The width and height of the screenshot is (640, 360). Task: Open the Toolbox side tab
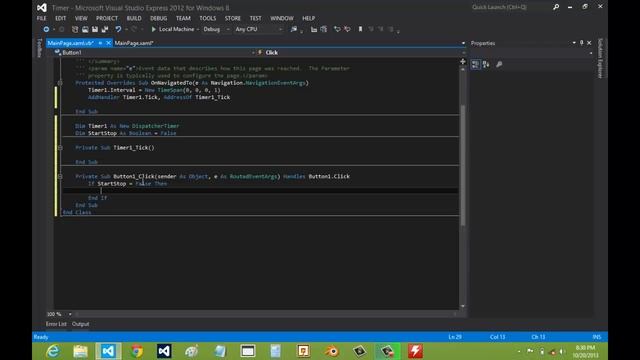39,48
